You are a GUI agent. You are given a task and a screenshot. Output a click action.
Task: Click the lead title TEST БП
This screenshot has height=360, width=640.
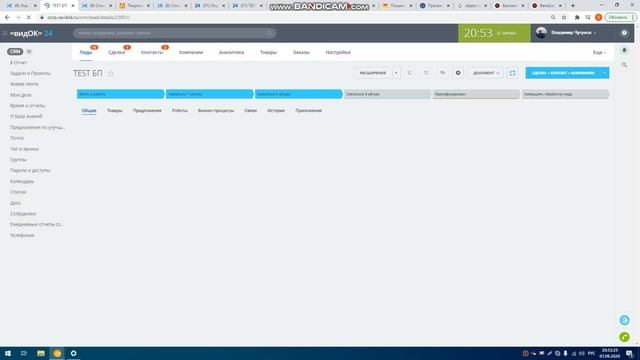coord(88,73)
